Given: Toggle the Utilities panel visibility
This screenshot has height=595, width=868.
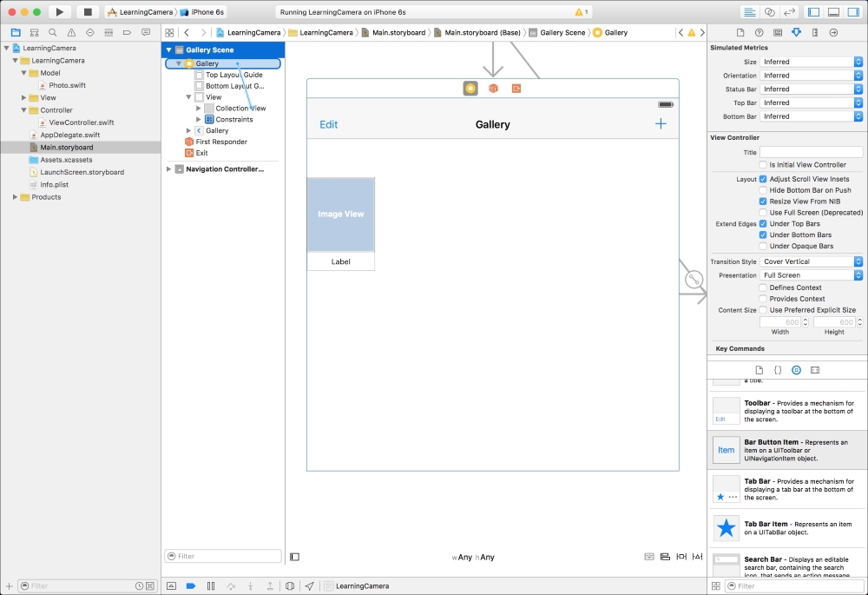Looking at the screenshot, I should click(852, 12).
